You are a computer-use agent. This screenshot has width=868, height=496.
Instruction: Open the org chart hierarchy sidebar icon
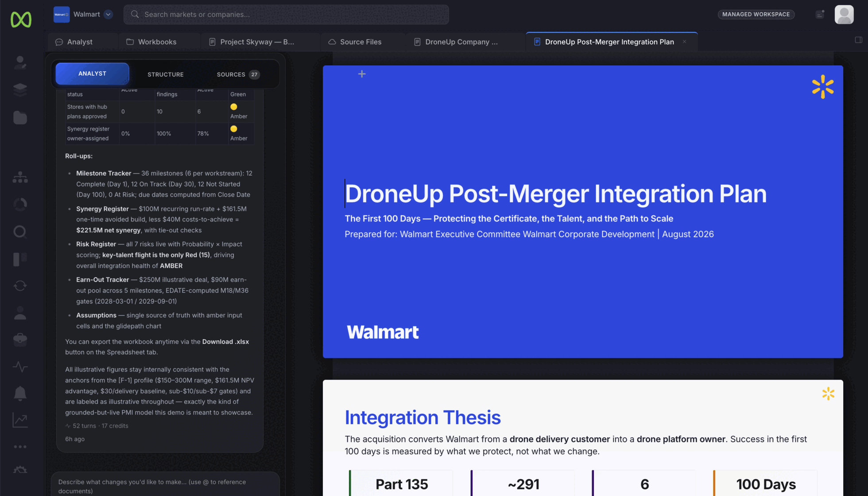coord(20,178)
